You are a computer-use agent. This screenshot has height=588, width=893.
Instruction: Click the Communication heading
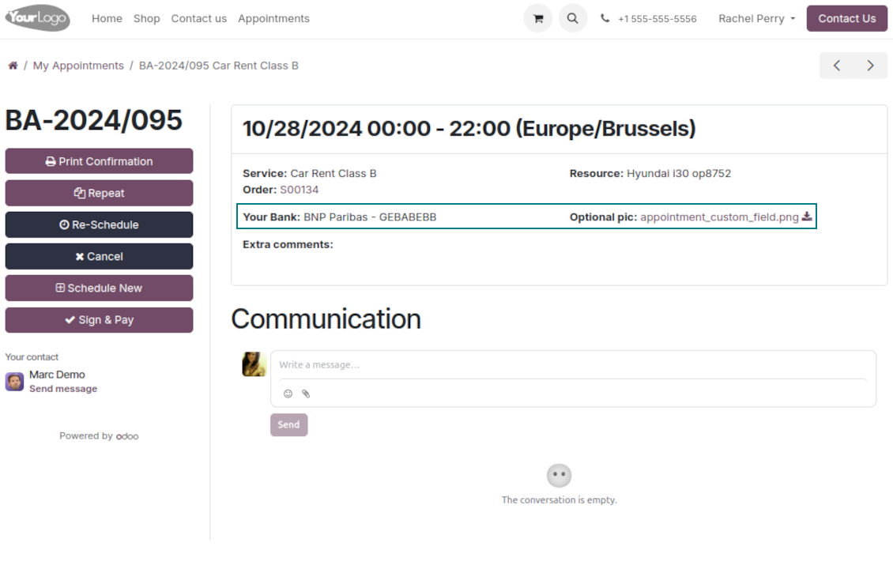[x=326, y=319]
